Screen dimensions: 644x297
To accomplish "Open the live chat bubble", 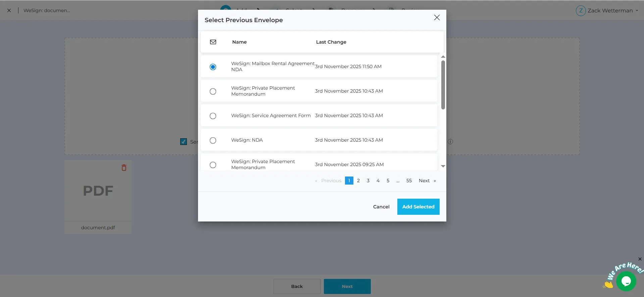I will click(626, 281).
